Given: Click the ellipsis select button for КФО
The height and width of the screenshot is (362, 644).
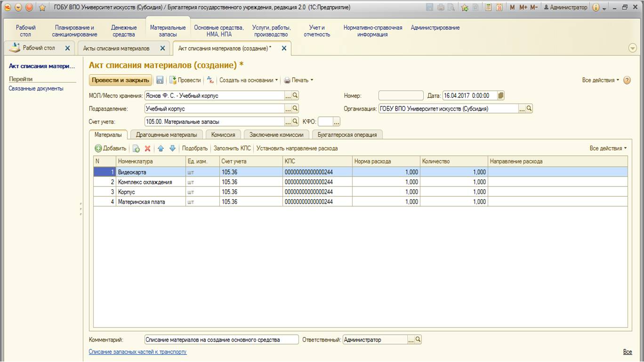Looking at the screenshot, I should pyautogui.click(x=337, y=122).
